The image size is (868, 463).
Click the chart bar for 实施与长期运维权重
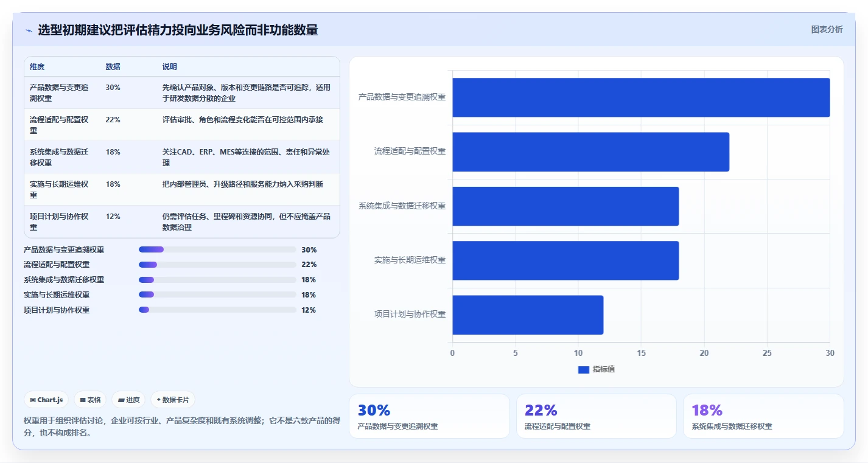click(565, 260)
